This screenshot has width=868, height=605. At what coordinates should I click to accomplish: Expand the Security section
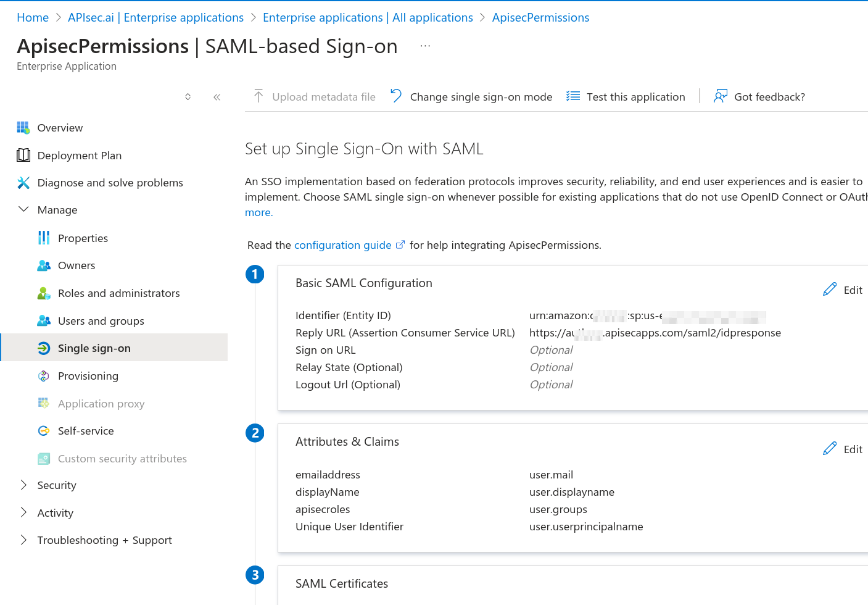pos(24,485)
